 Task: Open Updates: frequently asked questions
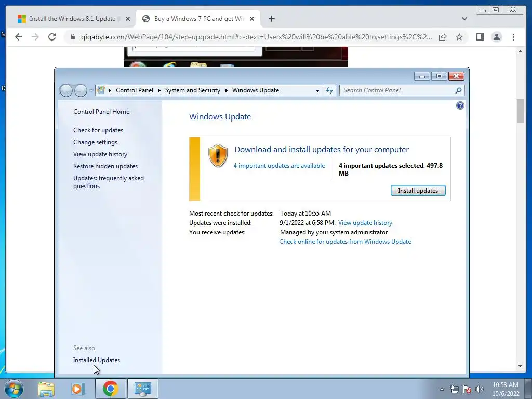pyautogui.click(x=109, y=182)
